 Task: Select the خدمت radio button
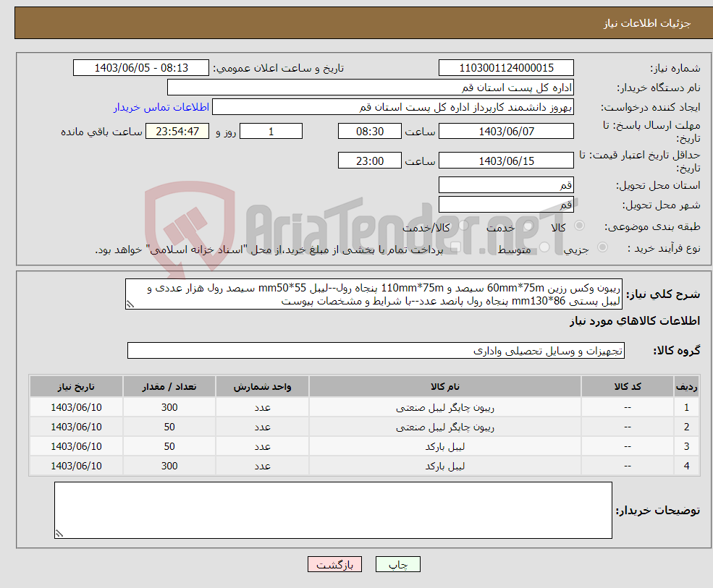(528, 226)
